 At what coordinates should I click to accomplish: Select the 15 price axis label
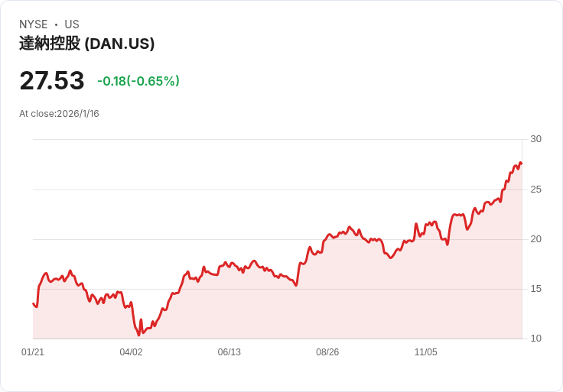tap(536, 289)
